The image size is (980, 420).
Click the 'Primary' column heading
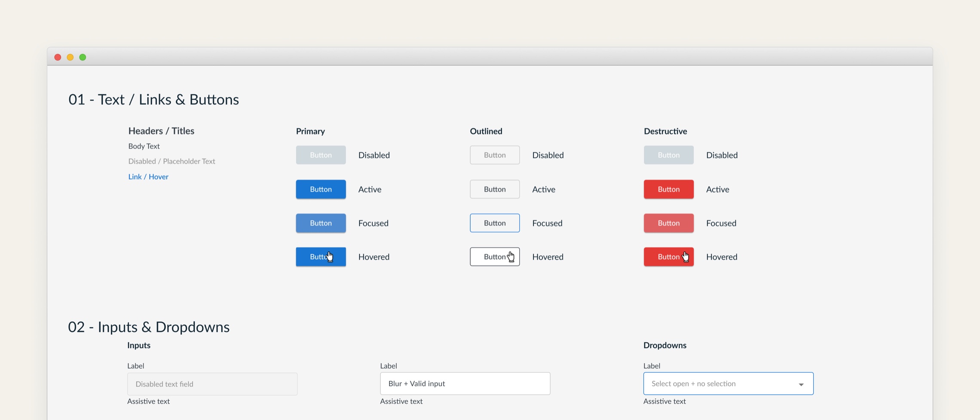(310, 131)
